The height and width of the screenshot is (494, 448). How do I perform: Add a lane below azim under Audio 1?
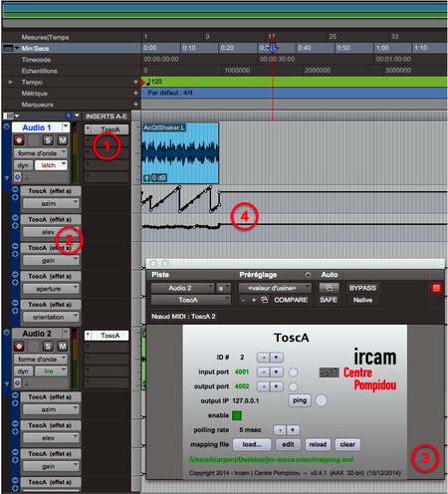(15, 197)
